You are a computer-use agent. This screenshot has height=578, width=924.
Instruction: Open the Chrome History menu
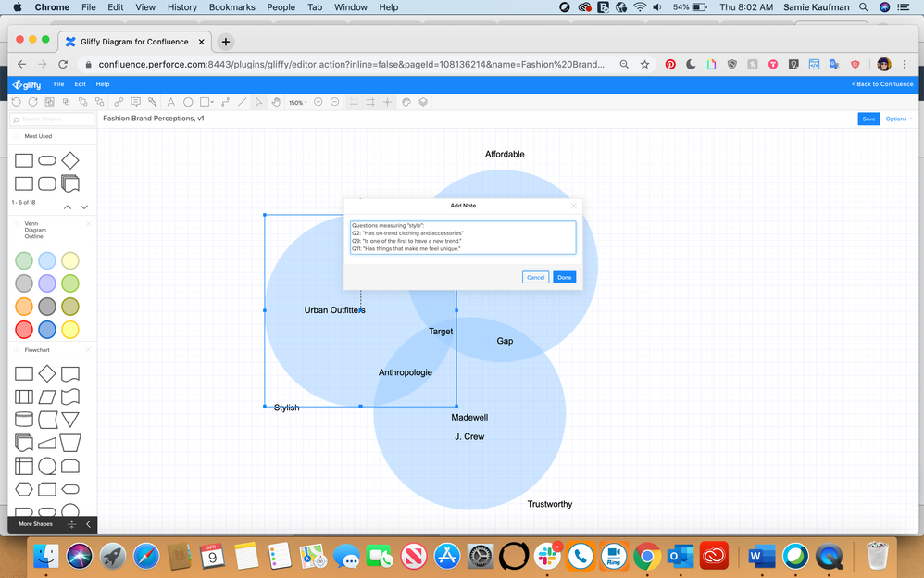tap(182, 7)
